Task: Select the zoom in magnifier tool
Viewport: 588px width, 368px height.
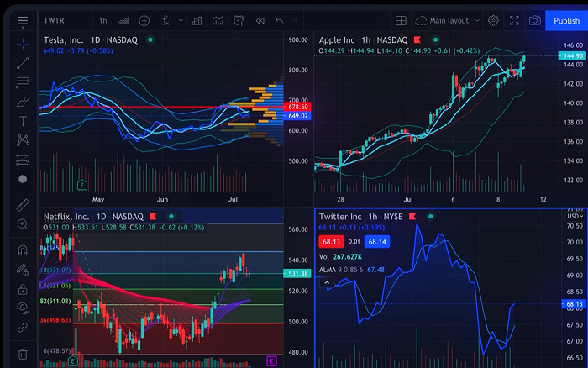Action: coord(23,224)
